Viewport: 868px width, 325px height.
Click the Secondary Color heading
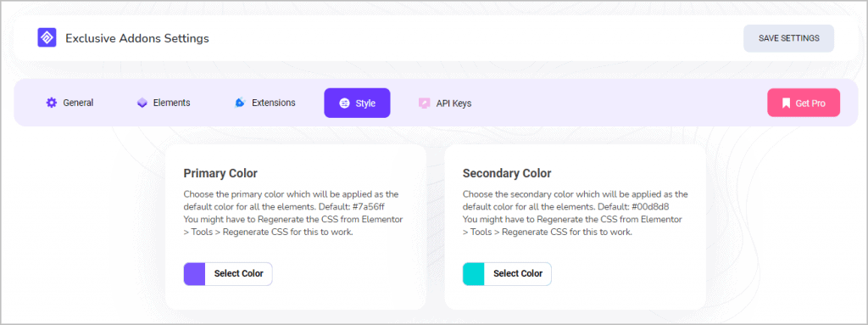point(507,173)
